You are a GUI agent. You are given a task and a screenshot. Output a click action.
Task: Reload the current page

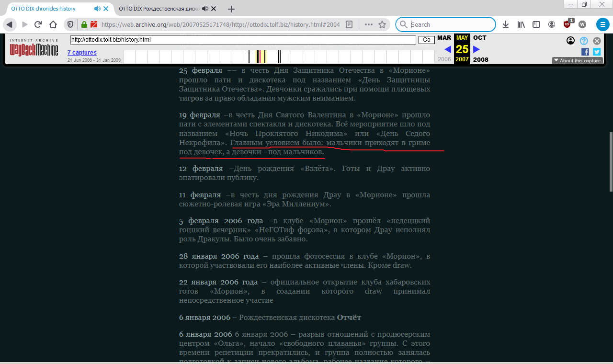point(38,24)
